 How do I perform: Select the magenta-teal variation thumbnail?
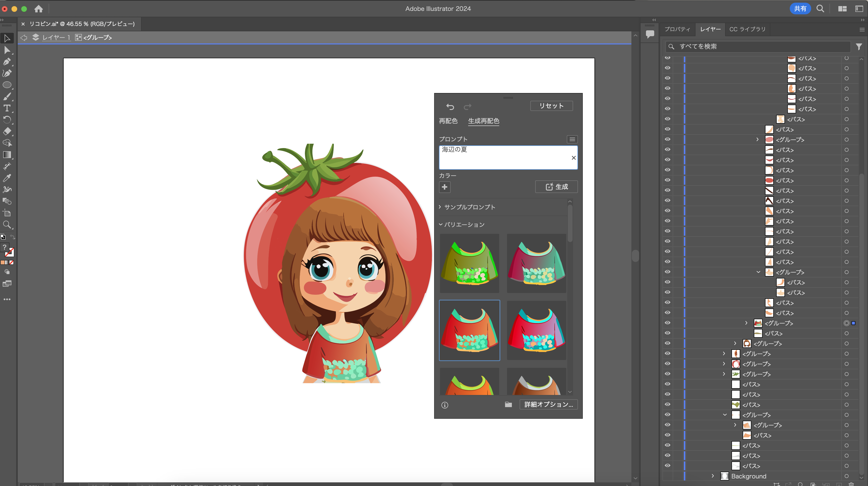pos(536,263)
